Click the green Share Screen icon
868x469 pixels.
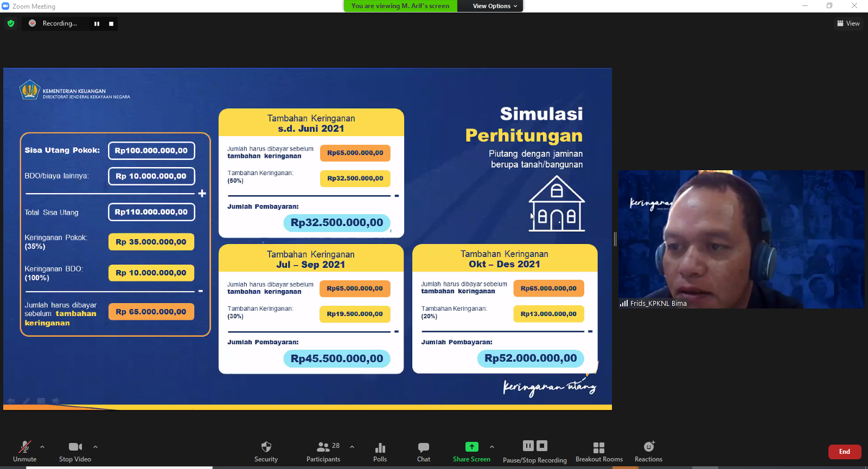click(471, 447)
